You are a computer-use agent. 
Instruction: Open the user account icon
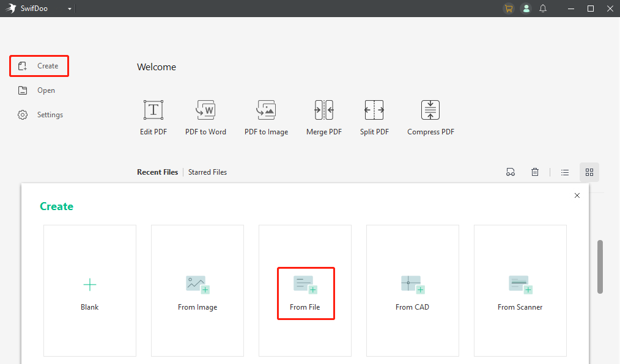(x=526, y=9)
